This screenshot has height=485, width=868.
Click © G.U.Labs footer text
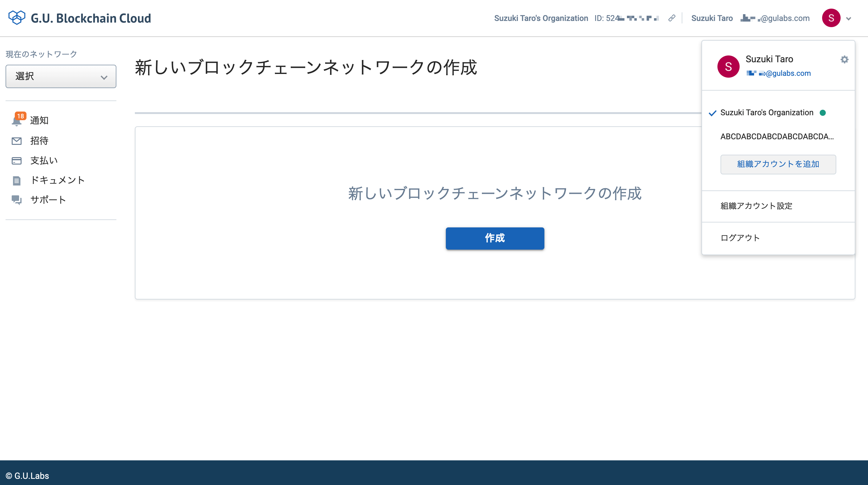pyautogui.click(x=27, y=475)
